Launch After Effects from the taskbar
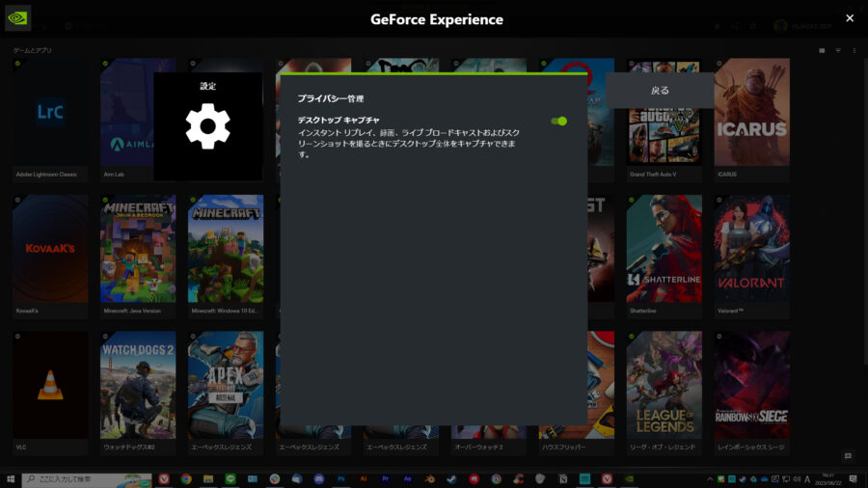This screenshot has width=868, height=488. click(x=407, y=479)
